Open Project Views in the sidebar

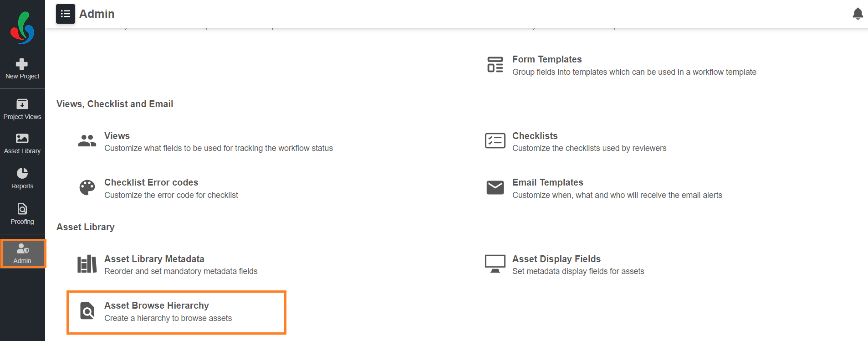coord(22,109)
